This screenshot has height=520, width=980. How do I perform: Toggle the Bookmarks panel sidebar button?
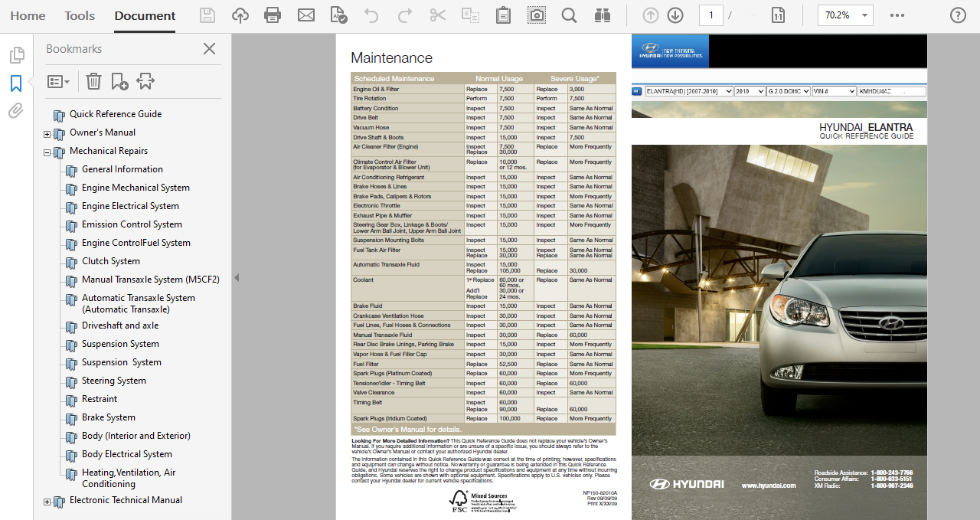[15, 83]
